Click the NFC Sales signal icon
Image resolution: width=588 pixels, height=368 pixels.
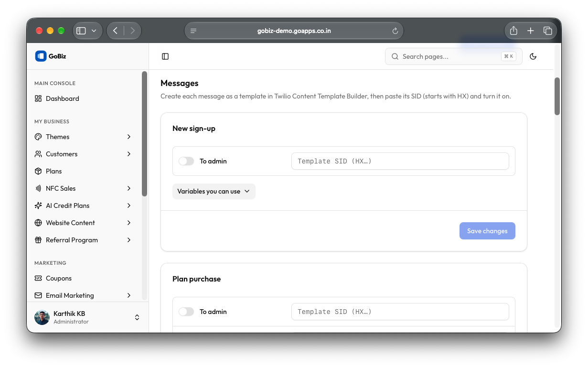(x=38, y=188)
